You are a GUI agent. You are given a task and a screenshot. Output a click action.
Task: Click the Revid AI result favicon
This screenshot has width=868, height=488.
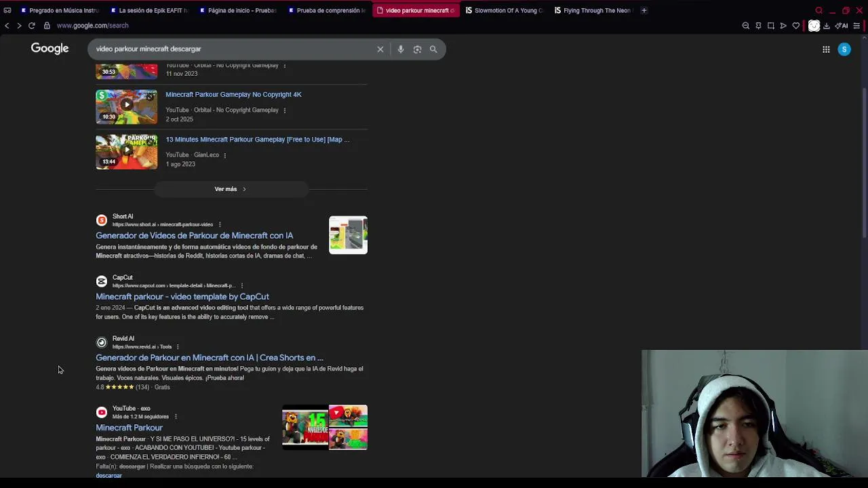point(102,342)
